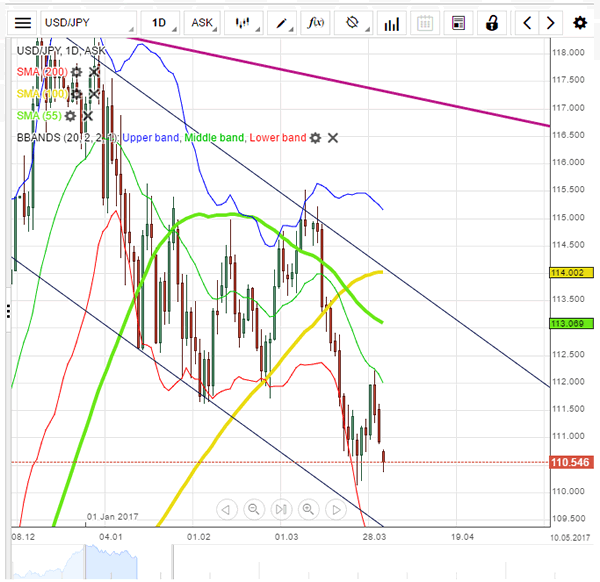
Task: Remove the SMA (55) indicator
Action: coord(88,116)
